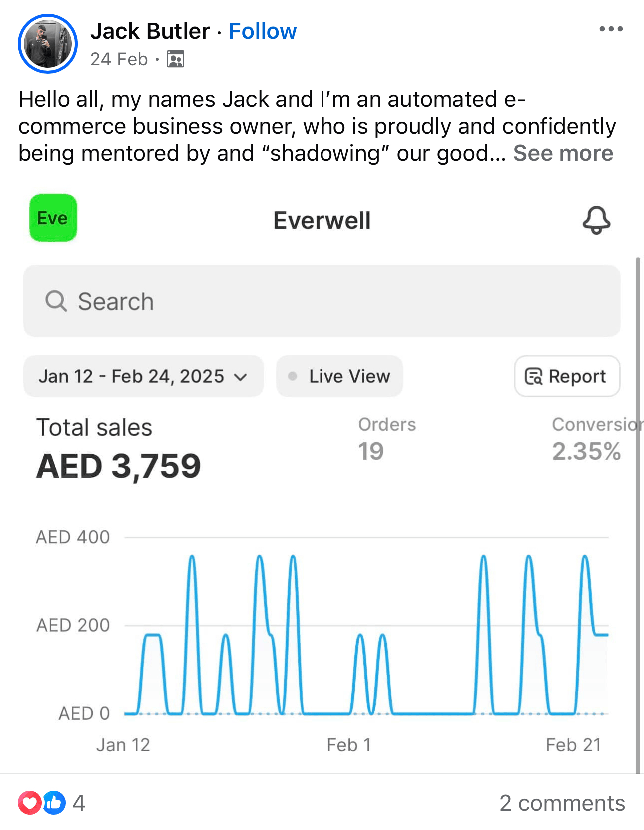Screen dimensions: 644x830
Task: Tap the green Eve store avatar
Action: point(53,218)
